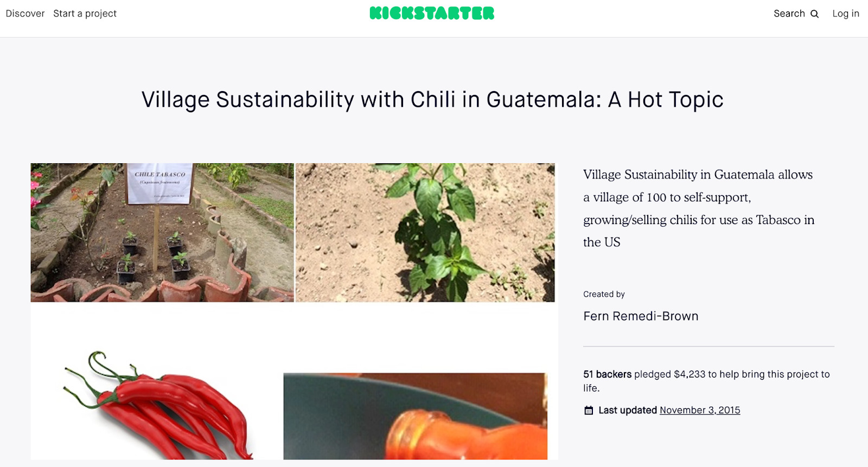Click the calendar icon beside Last updated
Viewport: 868px width, 467px height.
click(x=589, y=411)
